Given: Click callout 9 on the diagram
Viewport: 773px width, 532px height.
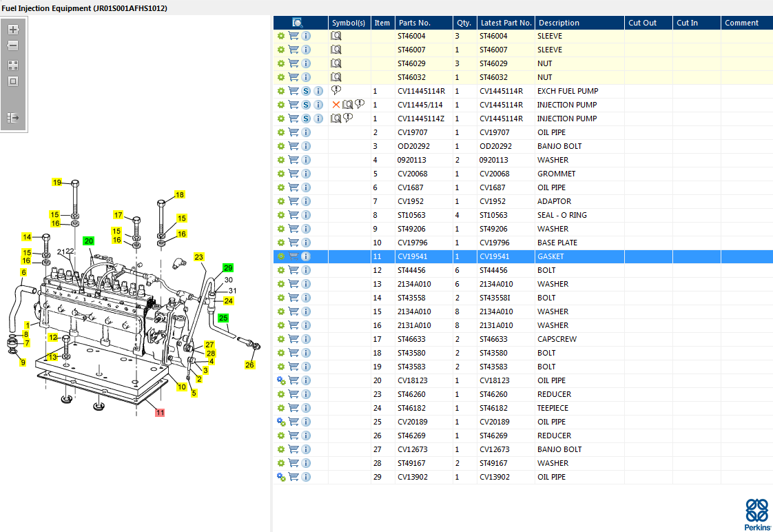Looking at the screenshot, I should (23, 362).
